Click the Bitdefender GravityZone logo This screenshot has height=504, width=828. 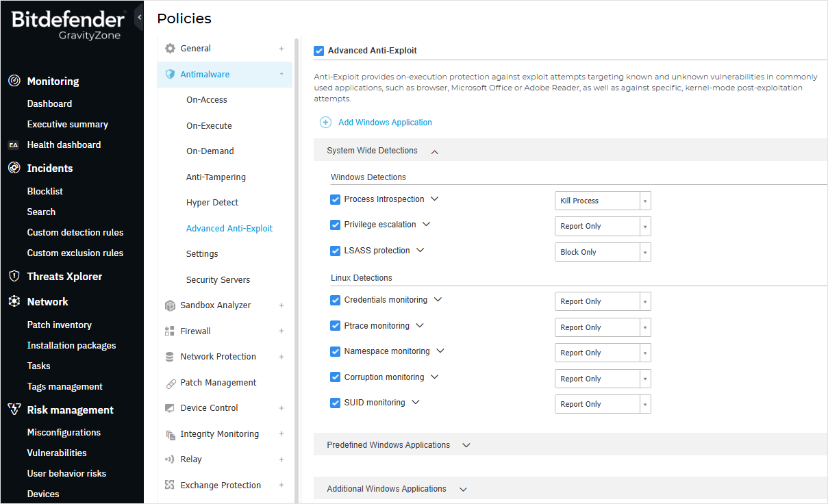coord(67,25)
